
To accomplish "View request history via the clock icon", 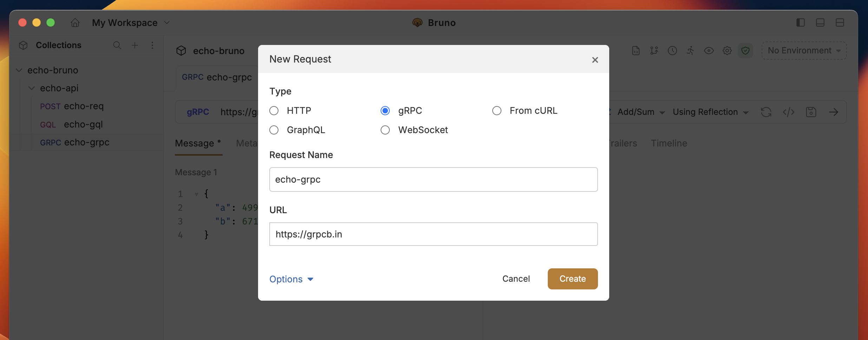I will point(672,51).
